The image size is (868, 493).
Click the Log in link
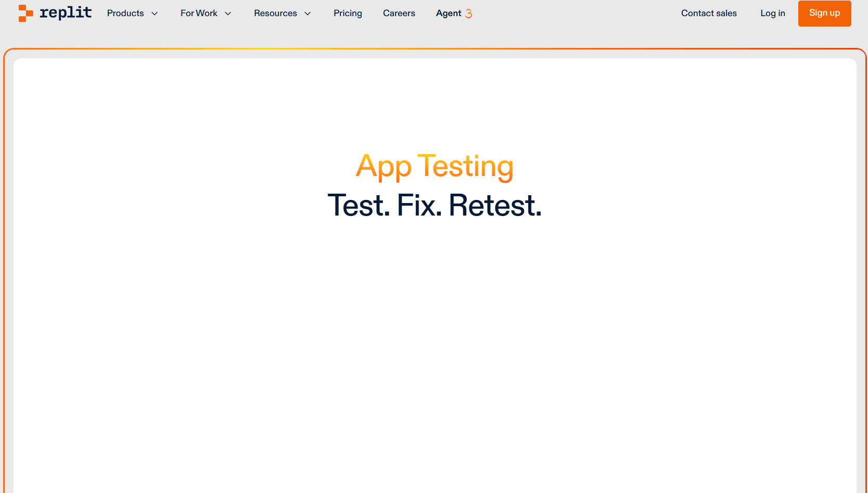point(772,14)
